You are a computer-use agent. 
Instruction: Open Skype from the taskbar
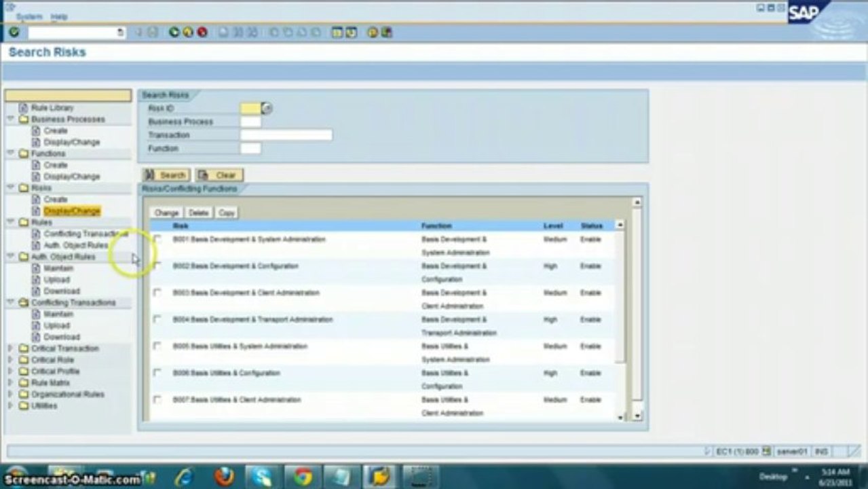263,477
